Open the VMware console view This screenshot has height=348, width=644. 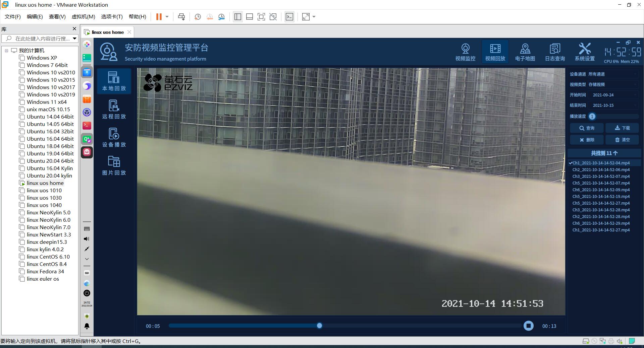[289, 17]
